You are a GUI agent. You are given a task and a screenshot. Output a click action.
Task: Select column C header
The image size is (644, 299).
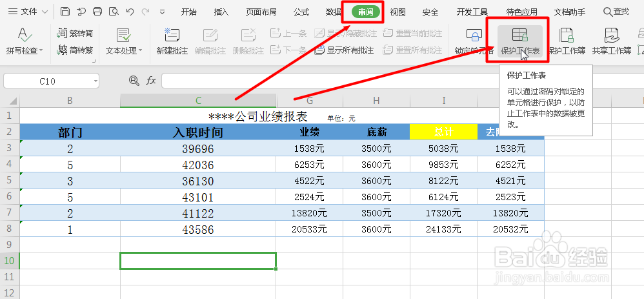[198, 101]
